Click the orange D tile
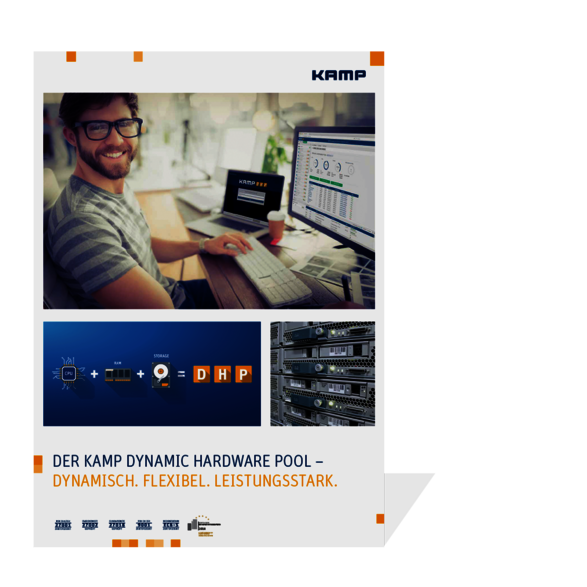The width and height of the screenshot is (587, 587). 201,374
